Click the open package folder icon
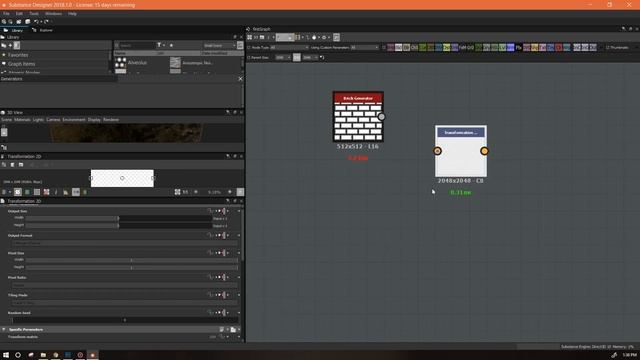Screen dimensions: 640x360 pyautogui.click(x=19, y=22)
